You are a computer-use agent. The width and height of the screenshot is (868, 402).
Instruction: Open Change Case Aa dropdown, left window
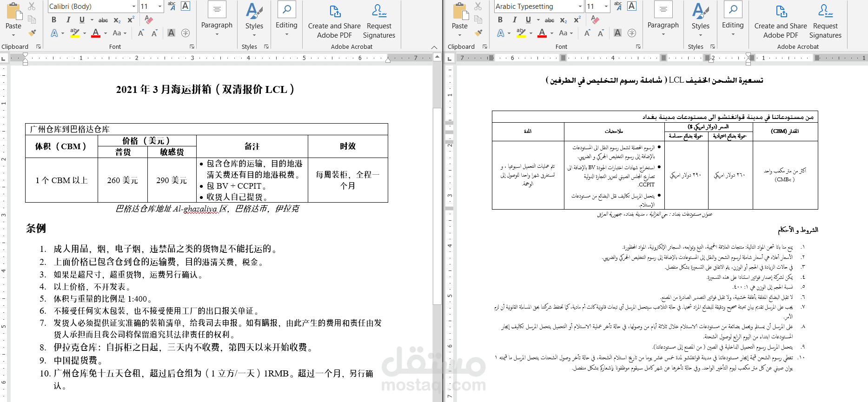pyautogui.click(x=119, y=33)
